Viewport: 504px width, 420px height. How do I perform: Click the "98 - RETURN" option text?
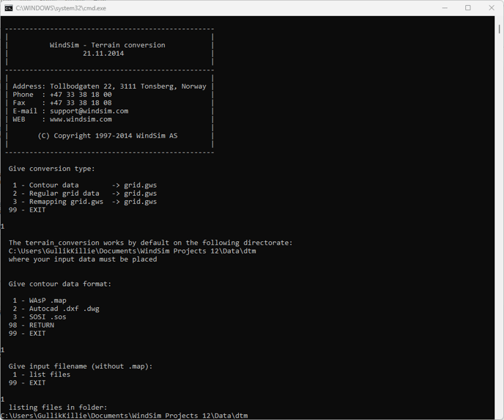click(x=31, y=325)
